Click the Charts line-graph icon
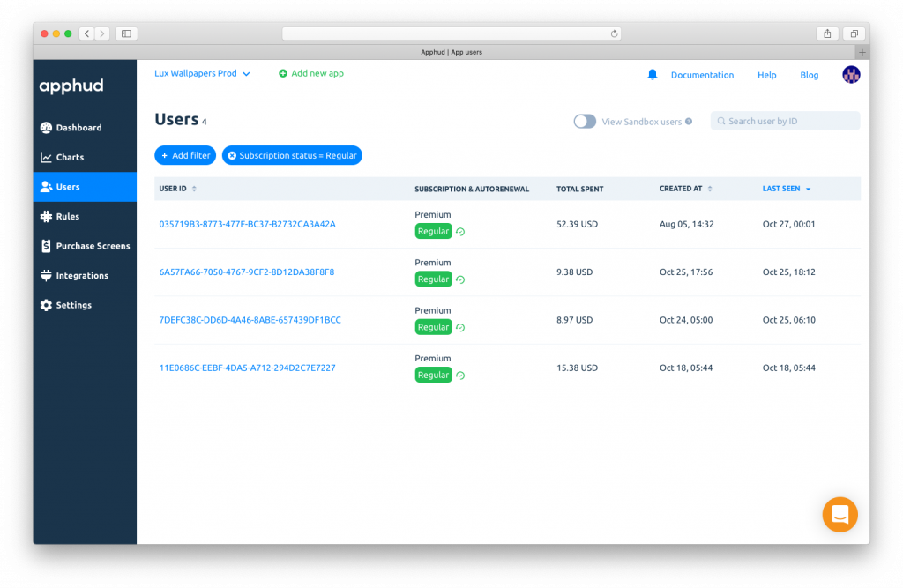Viewport: 903px width, 588px height. pyautogui.click(x=46, y=157)
